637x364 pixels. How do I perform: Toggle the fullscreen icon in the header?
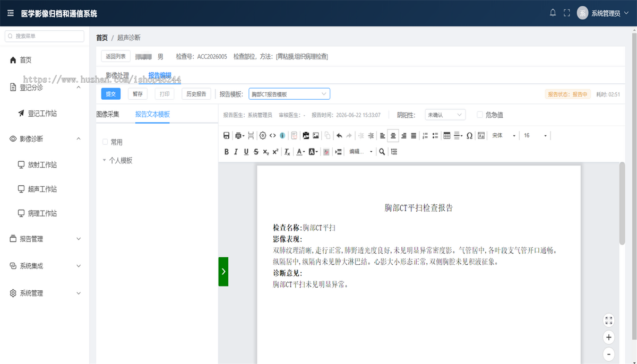tap(567, 13)
